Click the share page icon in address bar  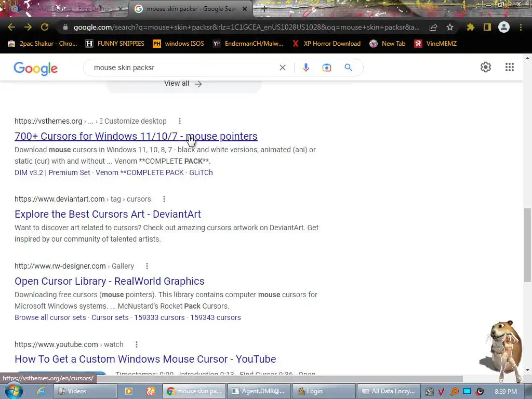433,27
